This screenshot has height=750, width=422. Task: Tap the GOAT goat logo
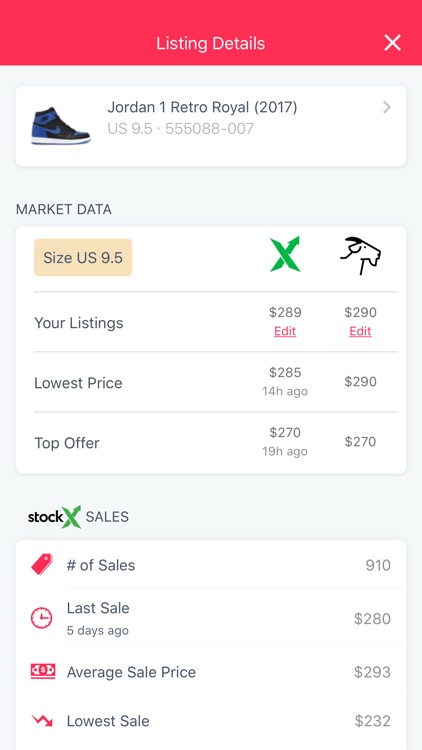(x=360, y=255)
